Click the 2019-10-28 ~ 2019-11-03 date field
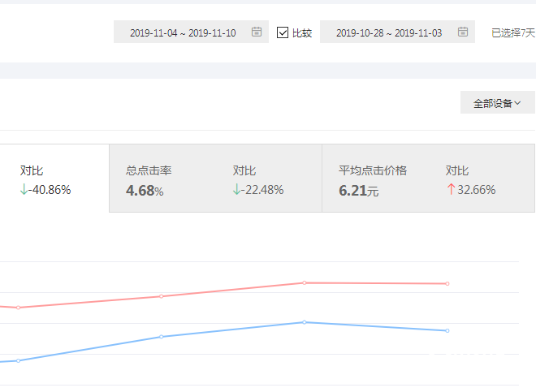536x392 pixels. tap(388, 33)
